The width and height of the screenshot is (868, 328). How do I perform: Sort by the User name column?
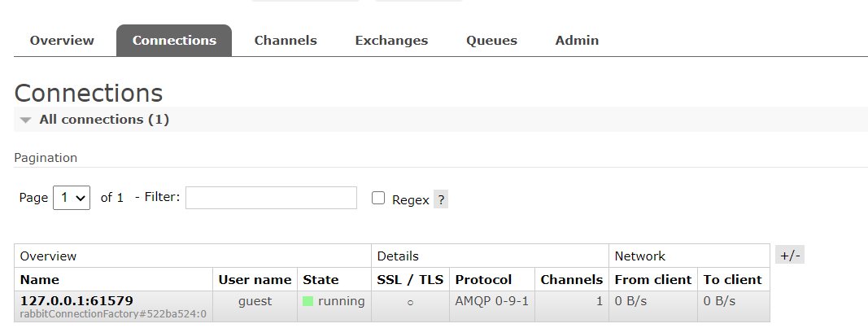coord(255,280)
